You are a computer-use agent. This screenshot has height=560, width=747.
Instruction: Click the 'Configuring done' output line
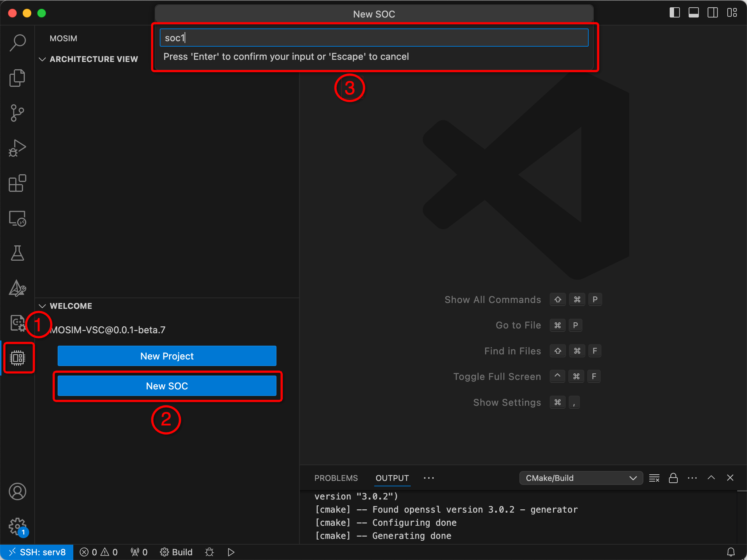click(x=386, y=522)
